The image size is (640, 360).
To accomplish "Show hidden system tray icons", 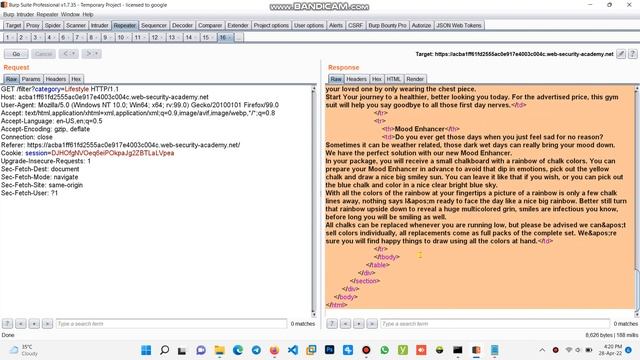I will tap(542, 350).
